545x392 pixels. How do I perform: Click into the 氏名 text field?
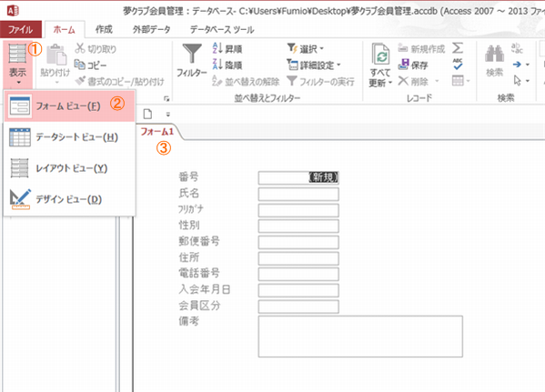[298, 195]
